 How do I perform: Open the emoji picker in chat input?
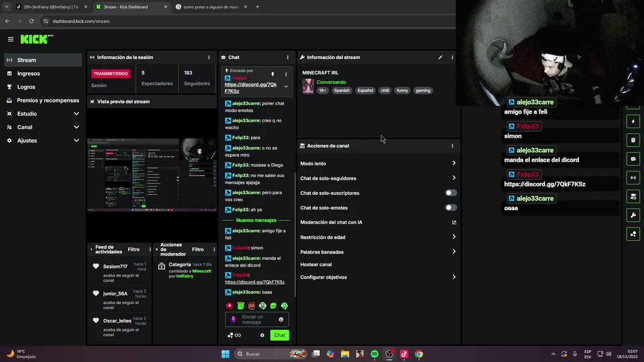coord(281,319)
